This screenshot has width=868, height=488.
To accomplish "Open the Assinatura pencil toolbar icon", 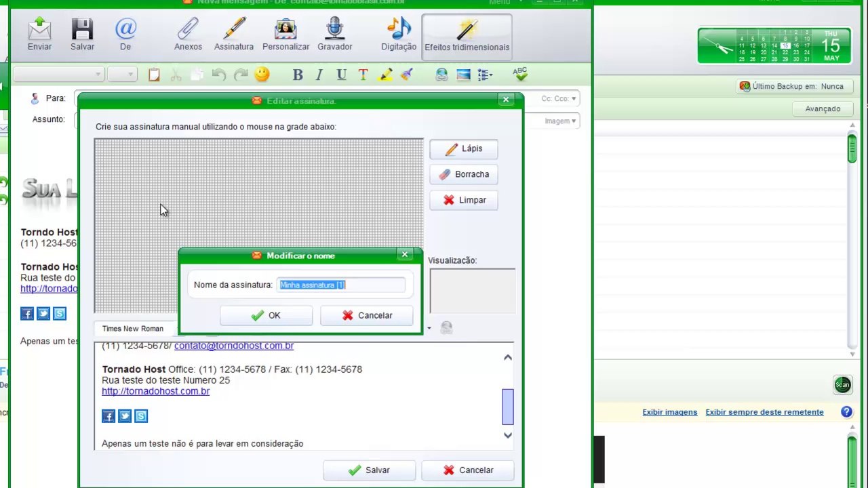I will pyautogui.click(x=234, y=29).
